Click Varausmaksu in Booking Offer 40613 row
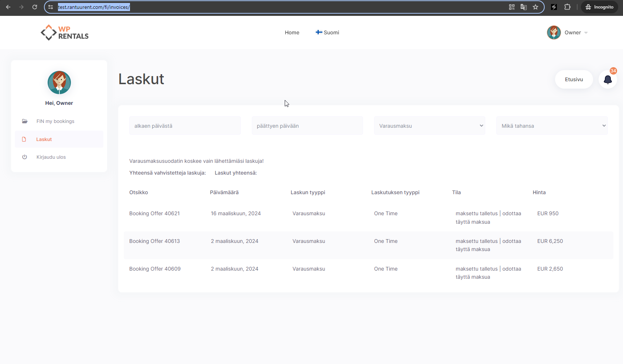 click(309, 241)
